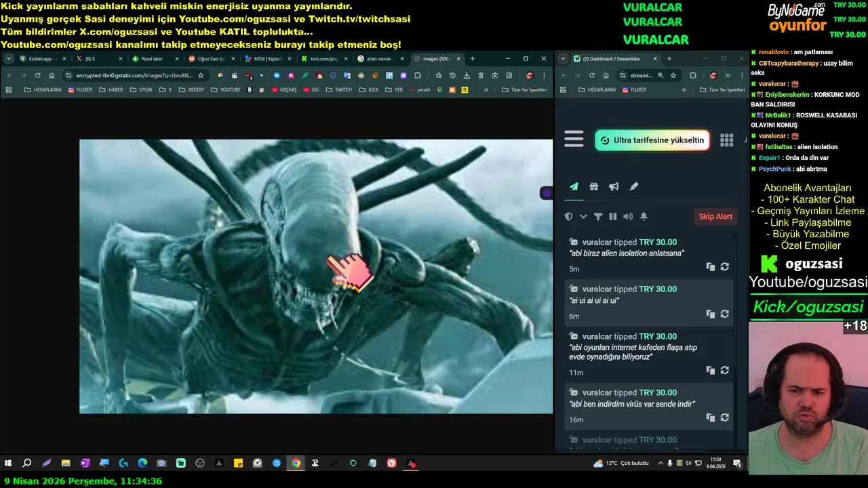
Task: Open the FLUXER bookmark in left browser
Action: 80,89
